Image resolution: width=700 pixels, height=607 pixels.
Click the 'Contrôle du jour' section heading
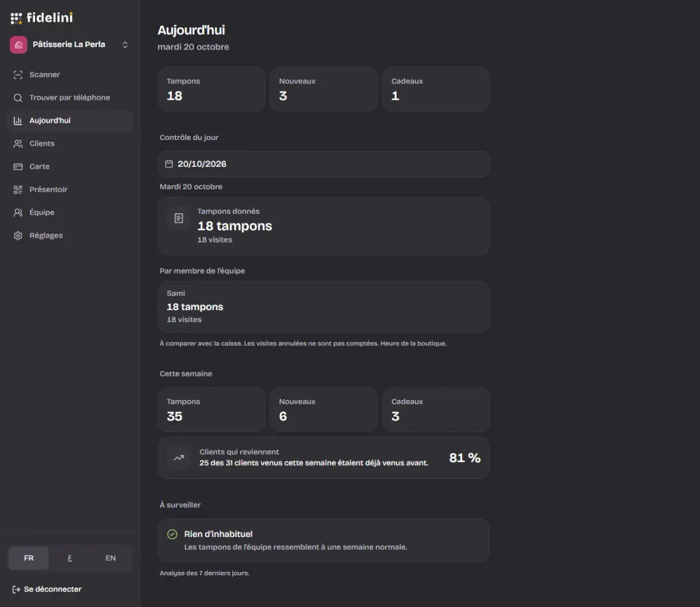189,137
